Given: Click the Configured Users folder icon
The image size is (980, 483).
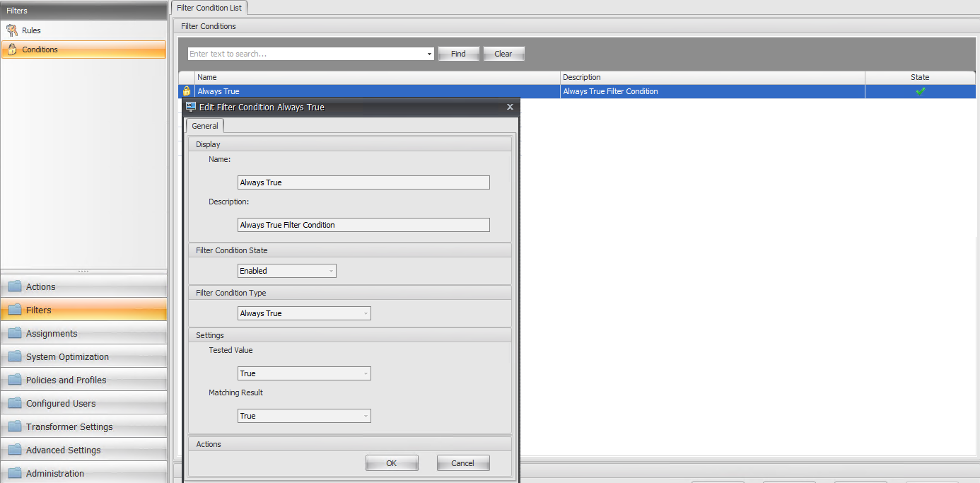Looking at the screenshot, I should [x=15, y=403].
